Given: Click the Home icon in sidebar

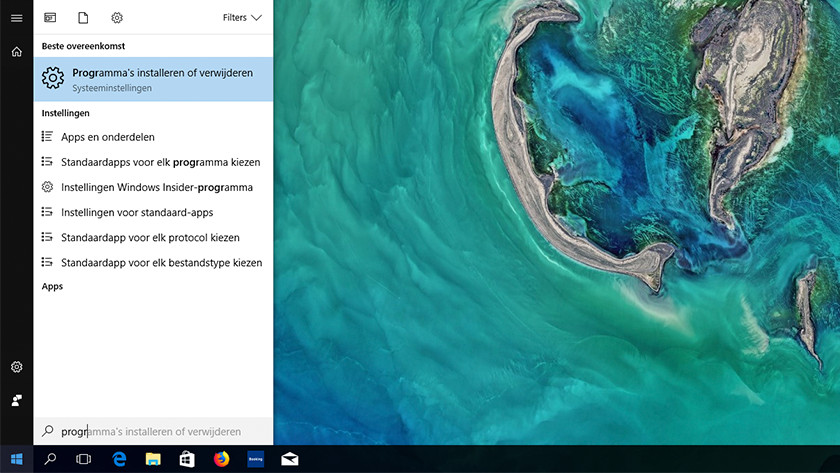Looking at the screenshot, I should coord(16,51).
